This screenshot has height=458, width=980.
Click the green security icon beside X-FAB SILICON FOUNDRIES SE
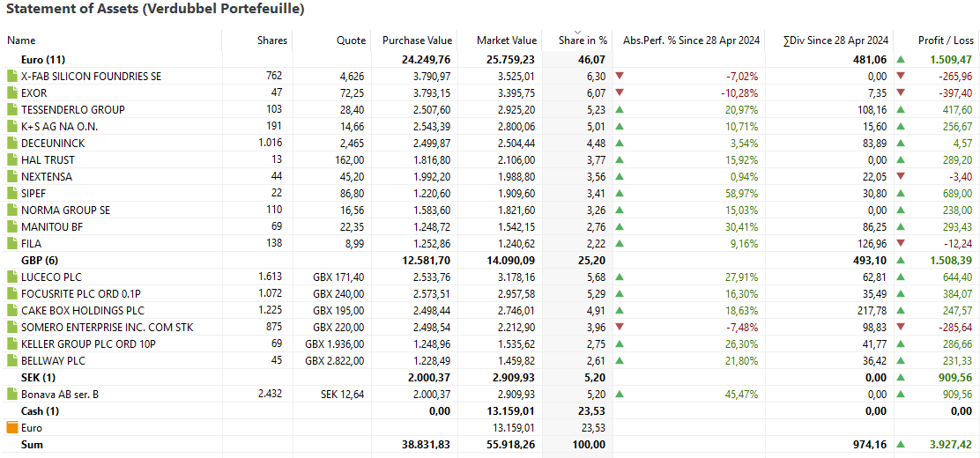coord(12,77)
